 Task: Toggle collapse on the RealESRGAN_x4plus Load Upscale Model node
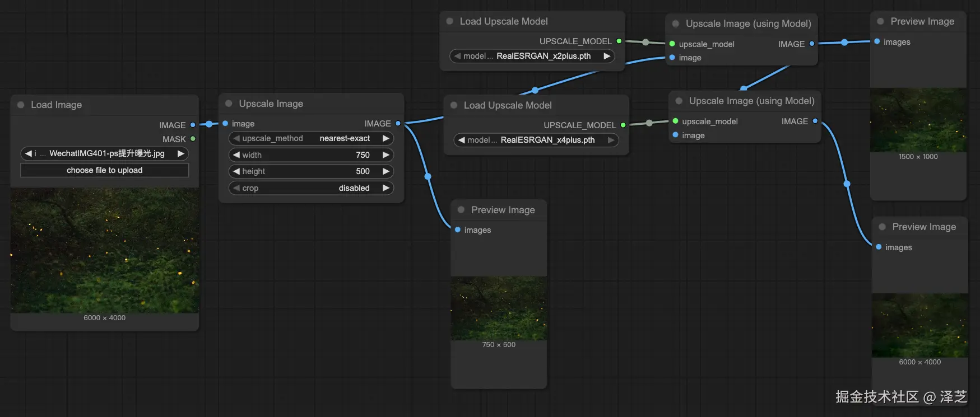(454, 105)
